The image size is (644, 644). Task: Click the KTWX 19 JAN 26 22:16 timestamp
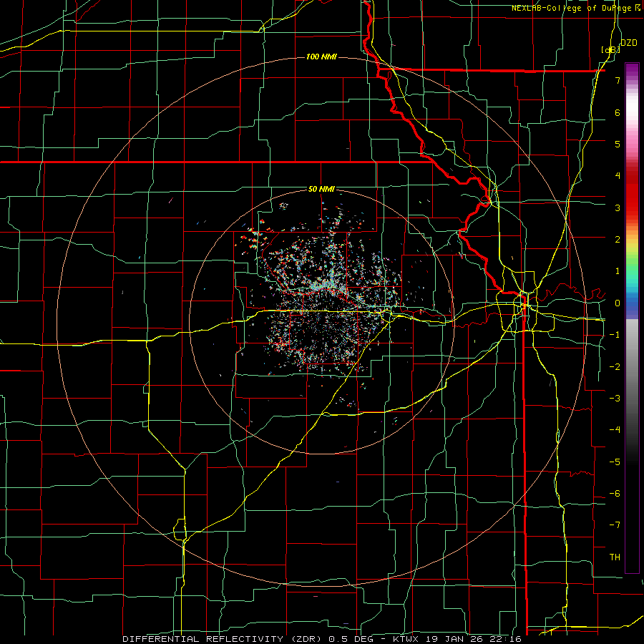tap(457, 639)
